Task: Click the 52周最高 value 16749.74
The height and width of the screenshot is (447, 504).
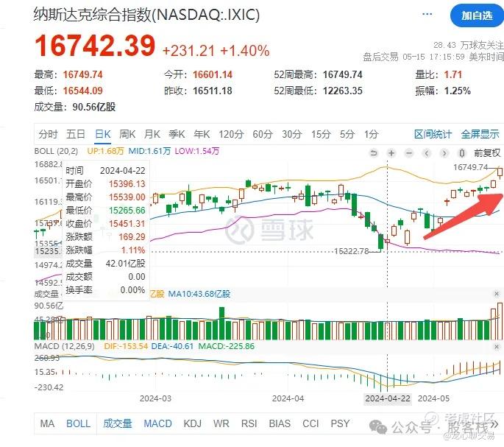Action: 343,74
